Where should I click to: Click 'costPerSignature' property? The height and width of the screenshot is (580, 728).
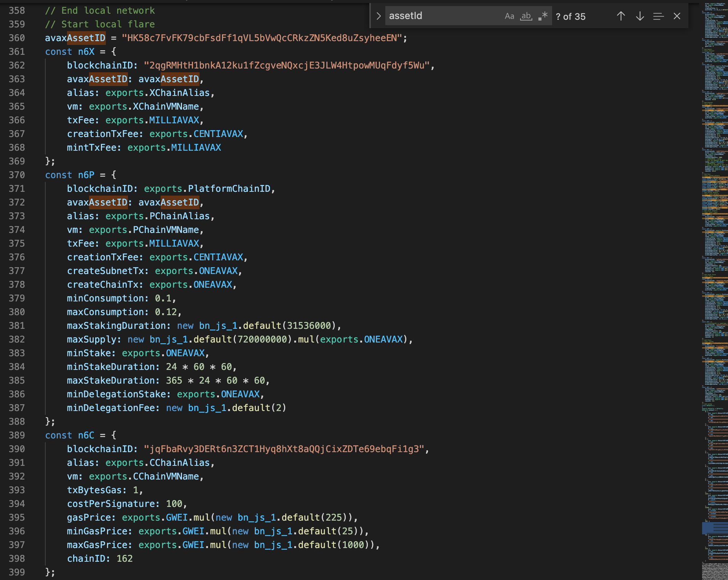[111, 504]
